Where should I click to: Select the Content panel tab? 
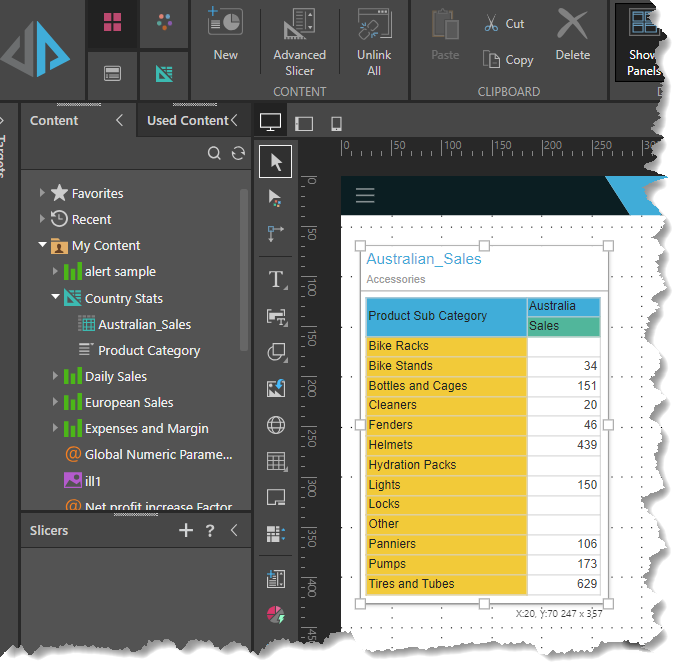tap(54, 120)
